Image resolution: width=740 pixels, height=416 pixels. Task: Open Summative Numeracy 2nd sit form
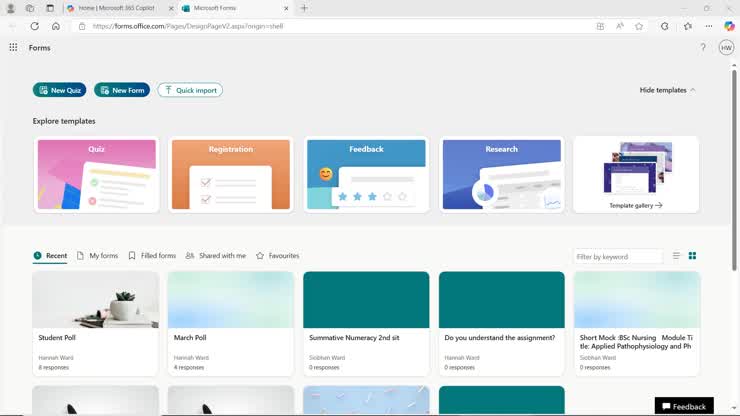pyautogui.click(x=366, y=323)
